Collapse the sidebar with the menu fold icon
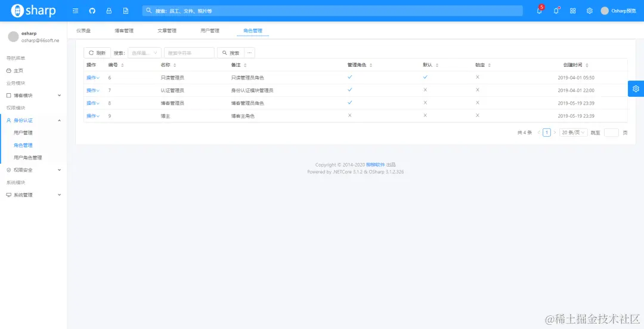 (76, 11)
